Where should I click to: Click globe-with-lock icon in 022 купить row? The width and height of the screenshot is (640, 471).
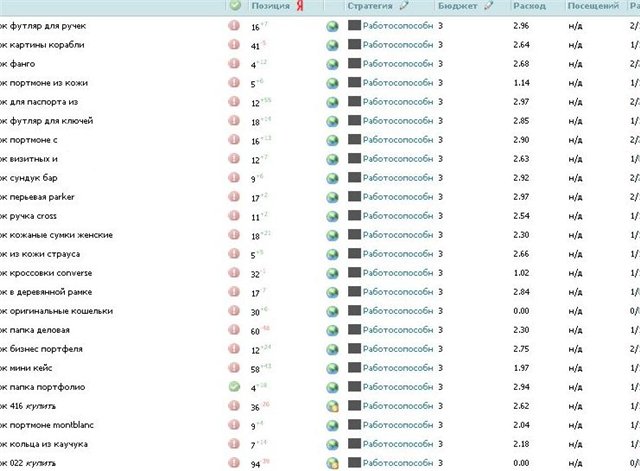pos(333,464)
